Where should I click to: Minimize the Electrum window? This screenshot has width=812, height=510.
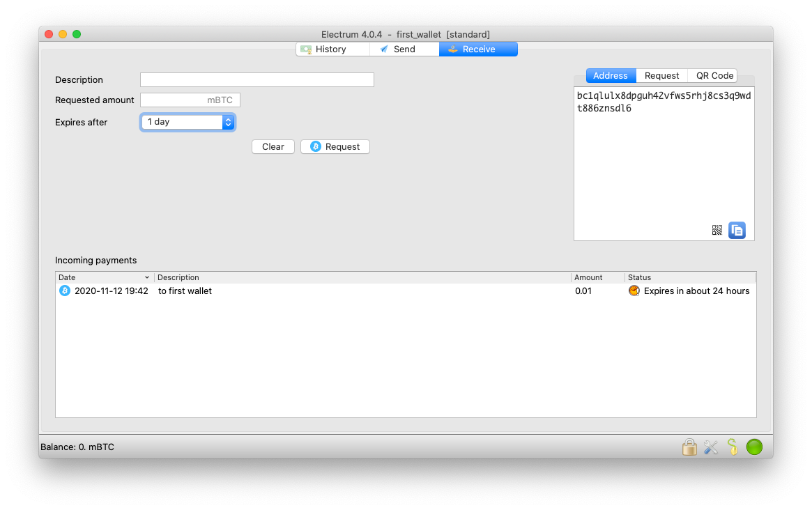click(x=63, y=34)
